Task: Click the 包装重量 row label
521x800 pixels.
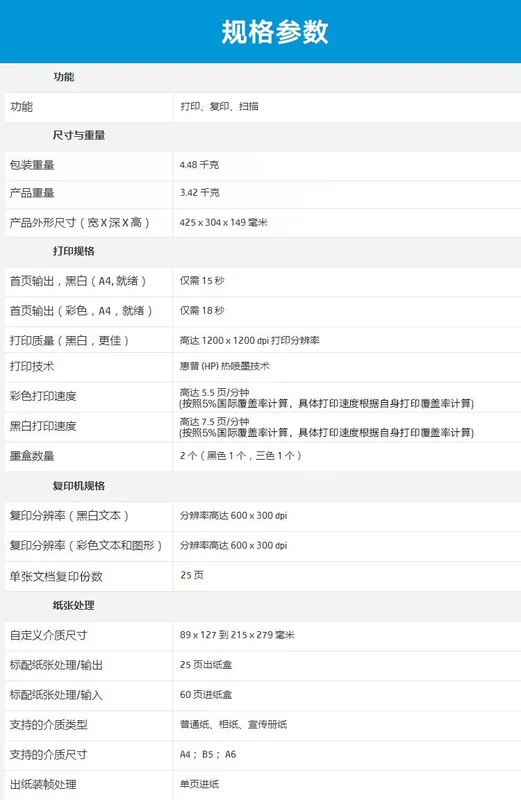Action: 32,165
